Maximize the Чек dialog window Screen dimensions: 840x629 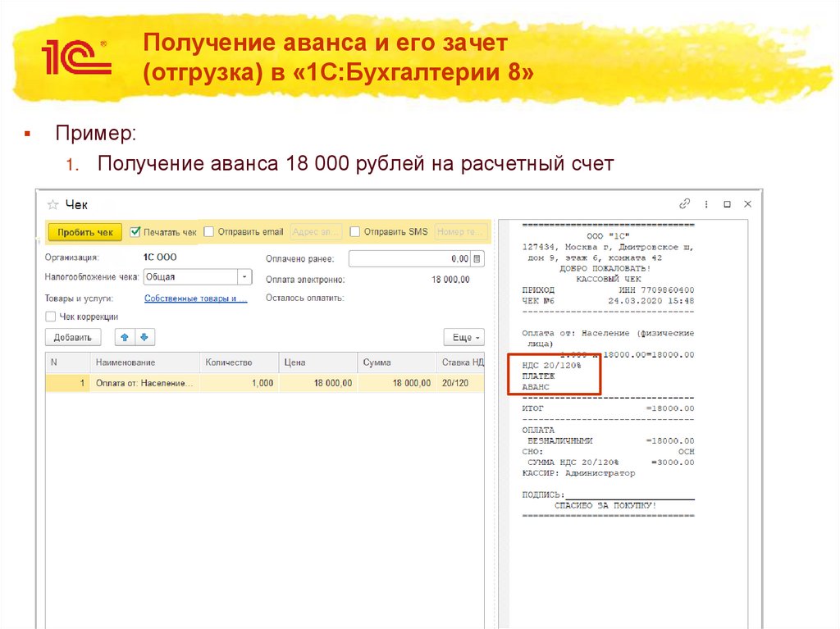pyautogui.click(x=727, y=204)
